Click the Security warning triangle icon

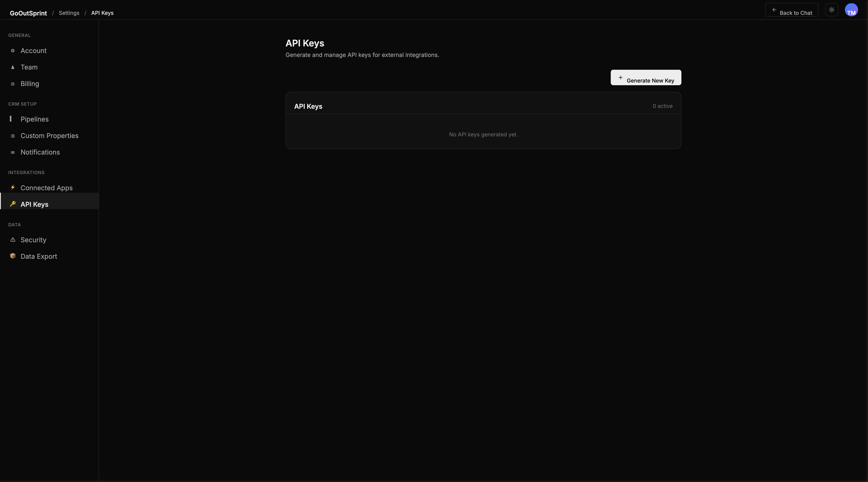[13, 240]
